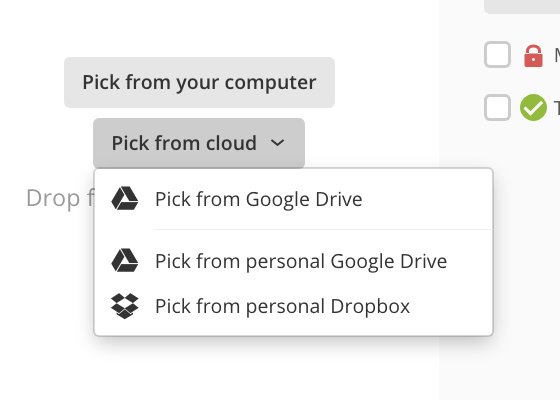Screen dimensions: 560x400
Task: Click the grey bar atop right panel
Action: tap(522, 6)
